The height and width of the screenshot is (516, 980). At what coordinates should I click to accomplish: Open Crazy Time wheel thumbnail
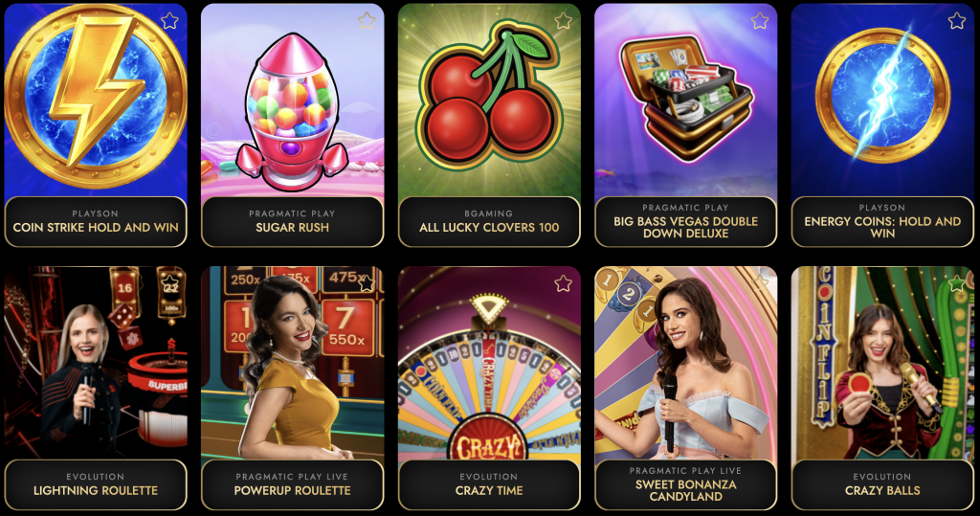coord(489,364)
